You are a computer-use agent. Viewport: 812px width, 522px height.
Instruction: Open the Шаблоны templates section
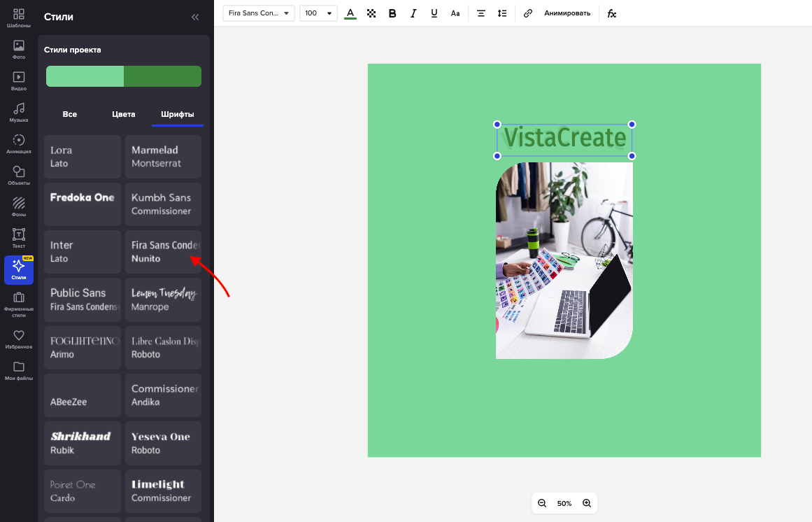(x=19, y=17)
